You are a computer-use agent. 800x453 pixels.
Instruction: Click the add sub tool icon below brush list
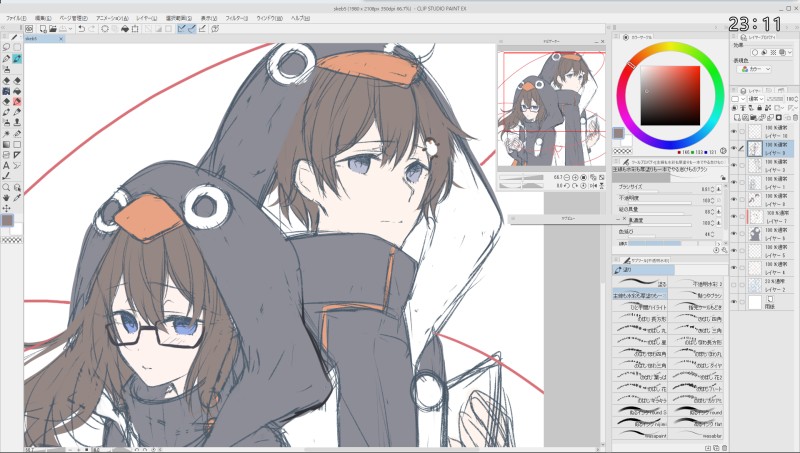708,448
